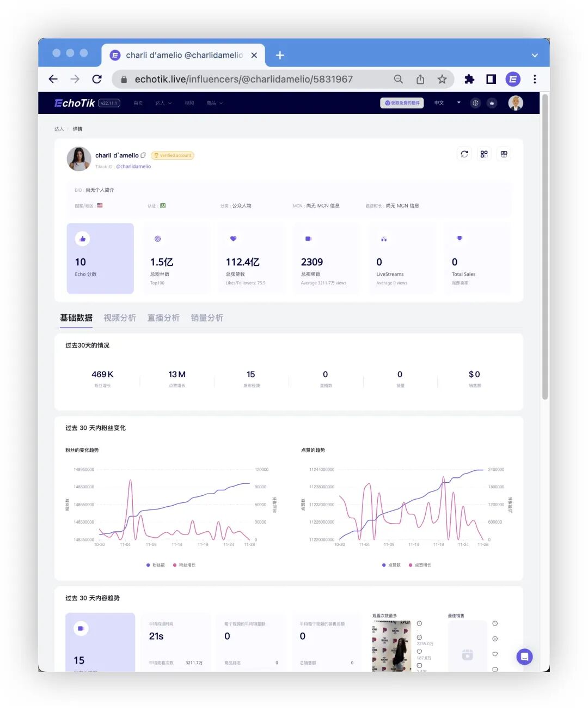The height and width of the screenshot is (710, 588).
Task: Click the EchoTik logo
Action: 75,103
